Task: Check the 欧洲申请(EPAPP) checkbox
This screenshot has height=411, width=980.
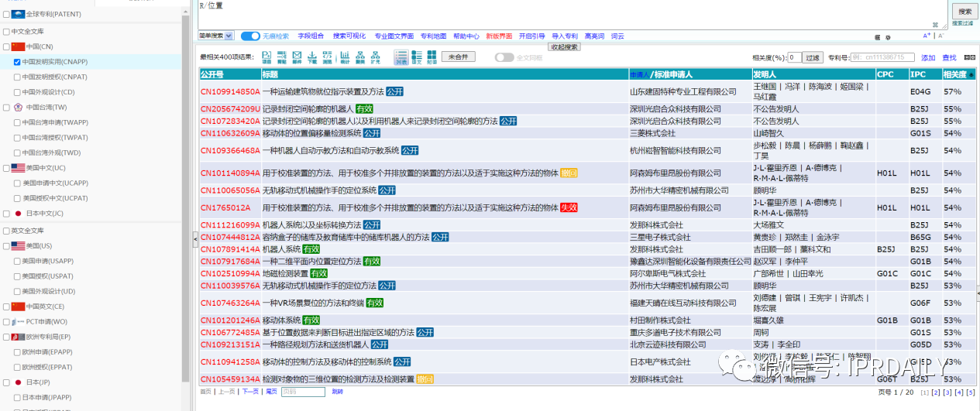Action: pyautogui.click(x=17, y=351)
